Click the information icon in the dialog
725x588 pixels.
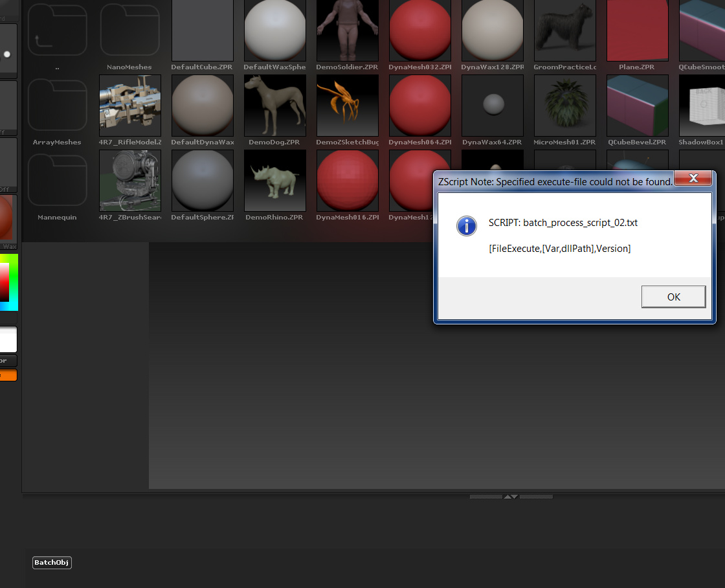(467, 226)
